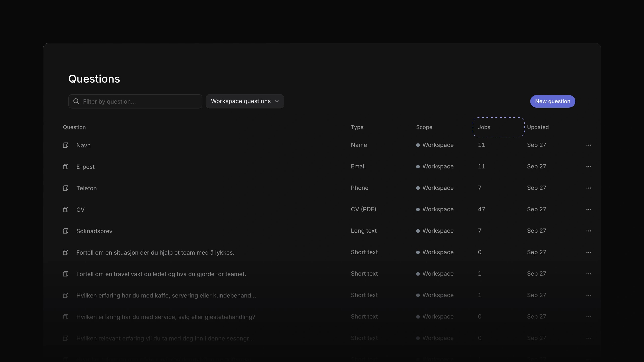This screenshot has width=644, height=362.
Task: Click the icon beside the 'hjalp et team' question
Action: [66, 253]
